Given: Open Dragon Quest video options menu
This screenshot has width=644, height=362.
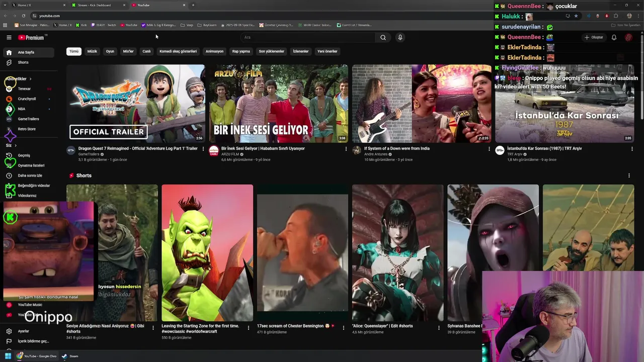Looking at the screenshot, I should point(203,149).
